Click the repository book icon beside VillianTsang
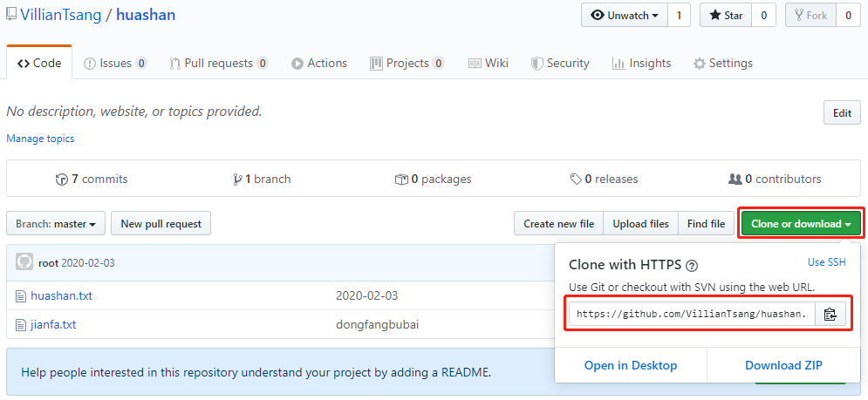Viewport: 868px width, 400px height. pos(11,15)
